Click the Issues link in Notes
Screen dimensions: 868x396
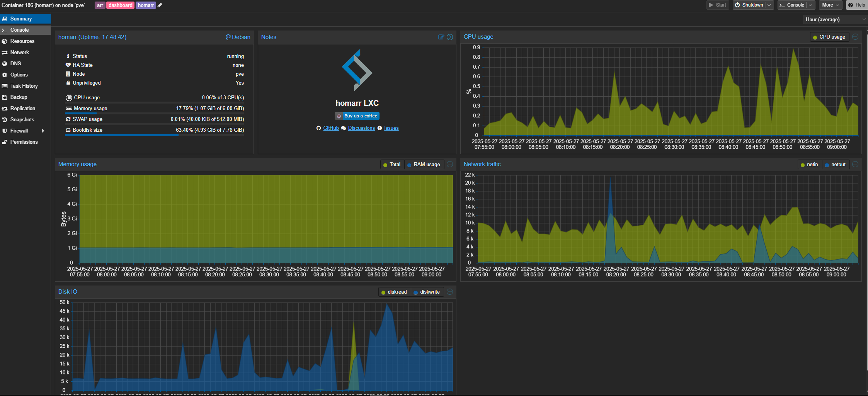pos(391,128)
